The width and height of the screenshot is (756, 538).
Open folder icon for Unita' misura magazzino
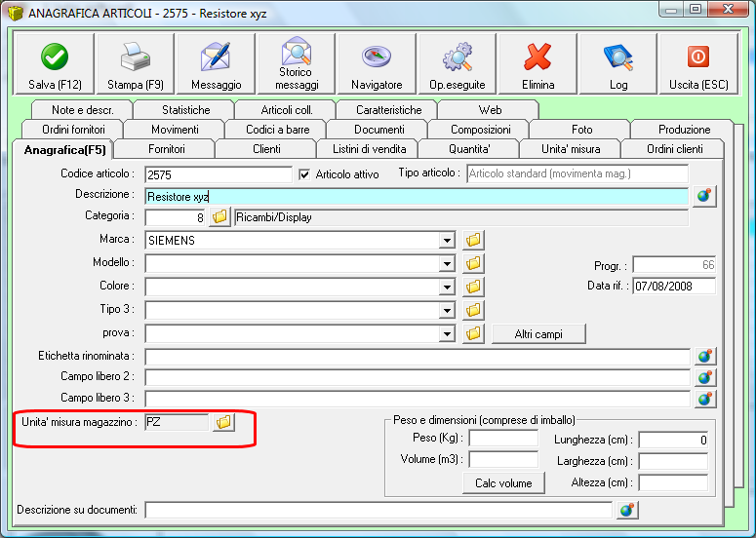tap(223, 422)
